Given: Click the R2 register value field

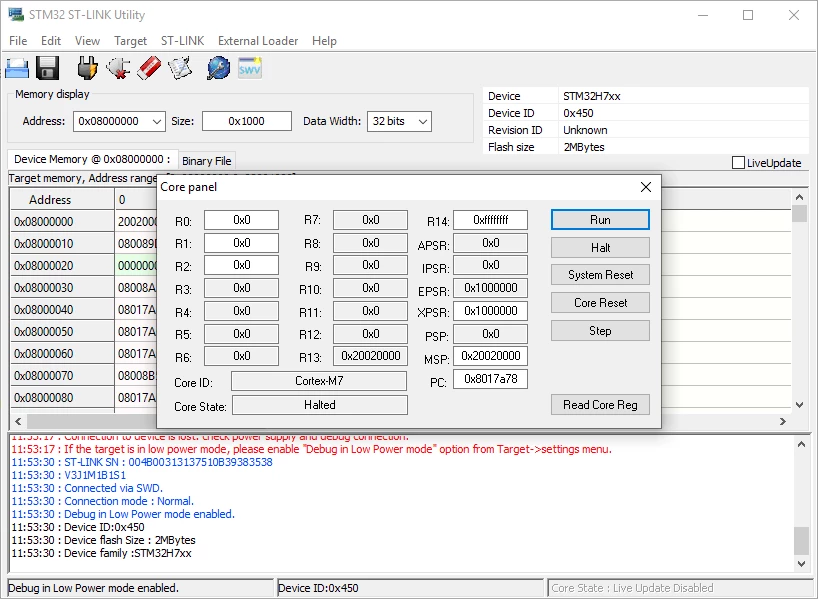Looking at the screenshot, I should tap(242, 265).
